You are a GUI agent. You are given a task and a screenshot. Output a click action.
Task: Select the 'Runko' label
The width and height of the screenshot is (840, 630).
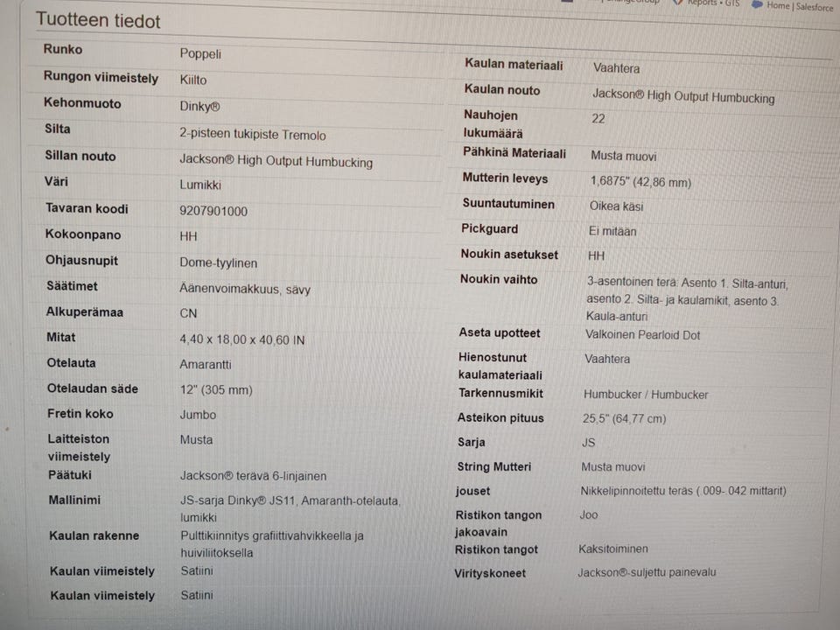pos(63,49)
